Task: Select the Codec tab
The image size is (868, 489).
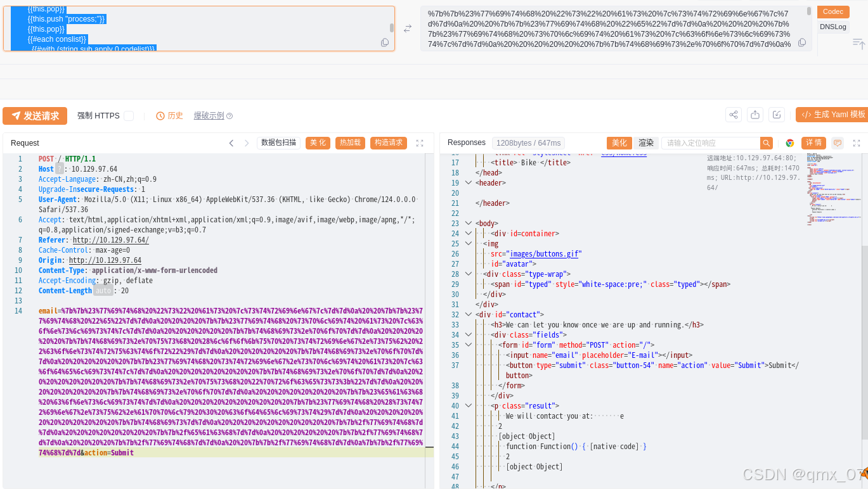Action: tap(833, 11)
